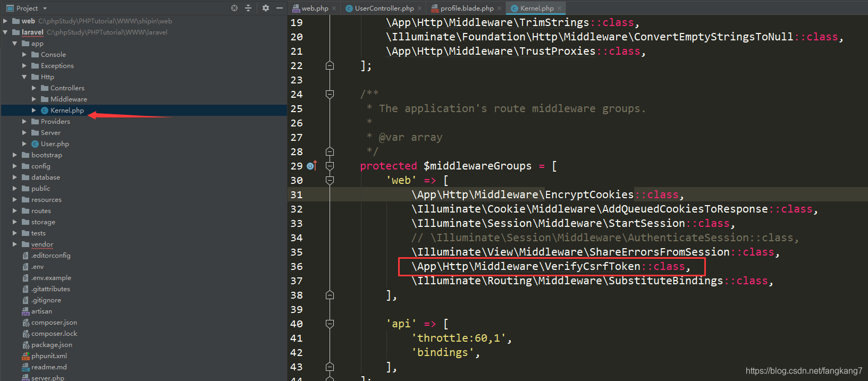Expand the Controllers folder
868x381 pixels.
[x=34, y=88]
